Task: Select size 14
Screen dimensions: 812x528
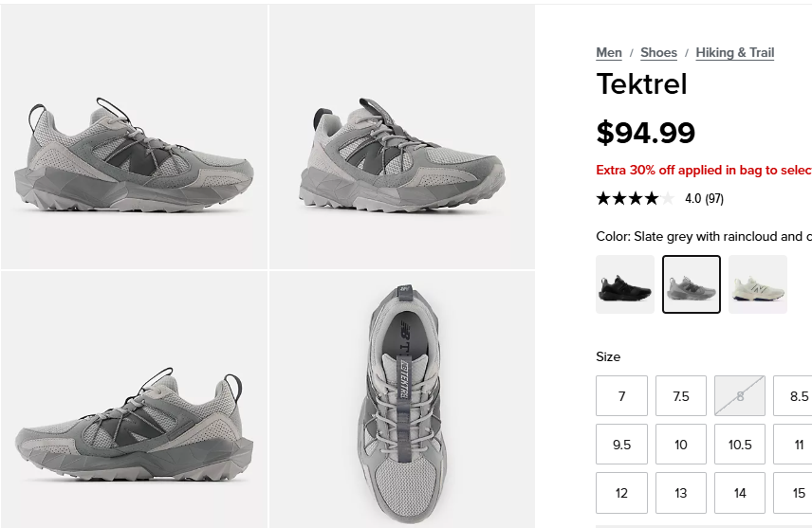Action: tap(740, 493)
